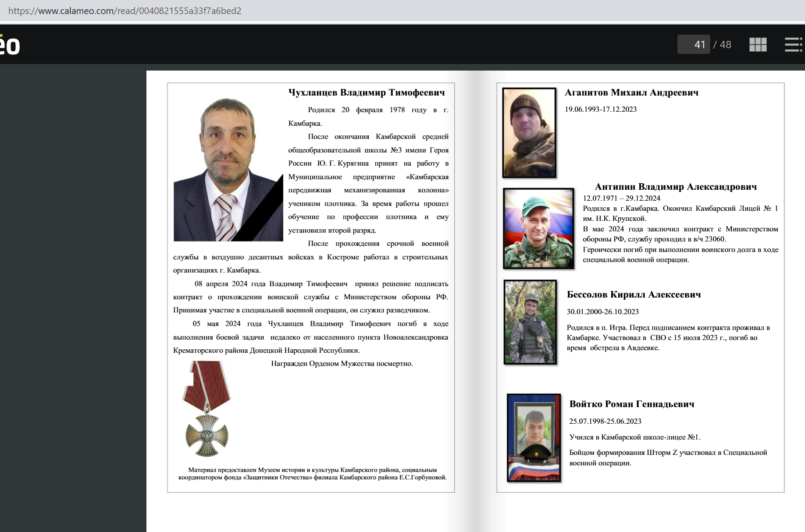The image size is (805, 532).
Task: Click the text "Учился в Камбарской школе-лицее №1."
Action: tap(635, 437)
